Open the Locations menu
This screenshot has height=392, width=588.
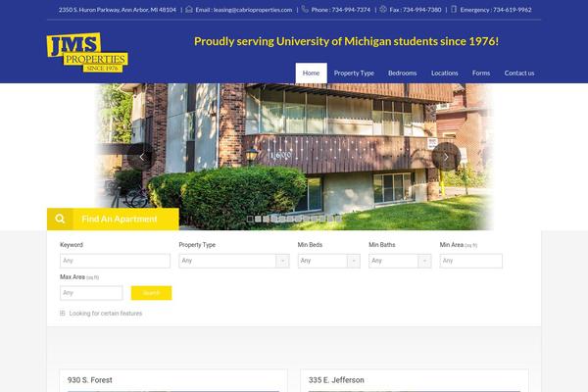(x=444, y=73)
